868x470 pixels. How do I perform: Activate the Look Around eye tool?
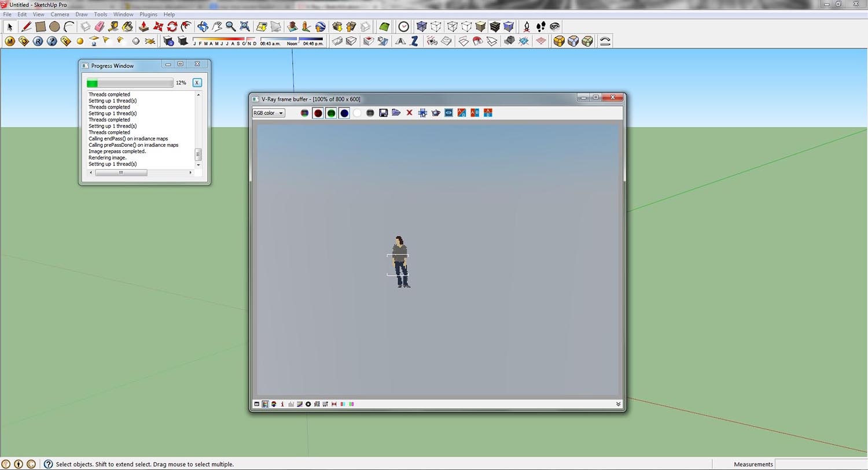click(x=555, y=27)
